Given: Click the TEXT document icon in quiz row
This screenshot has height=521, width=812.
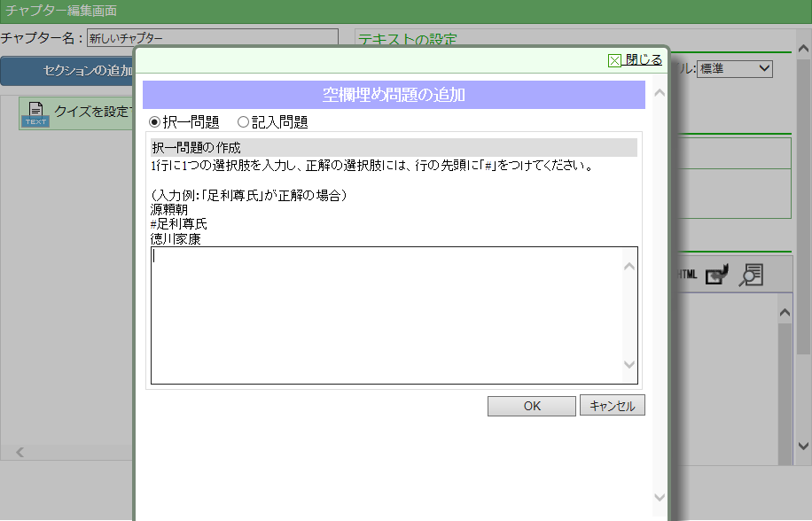Looking at the screenshot, I should [35, 113].
